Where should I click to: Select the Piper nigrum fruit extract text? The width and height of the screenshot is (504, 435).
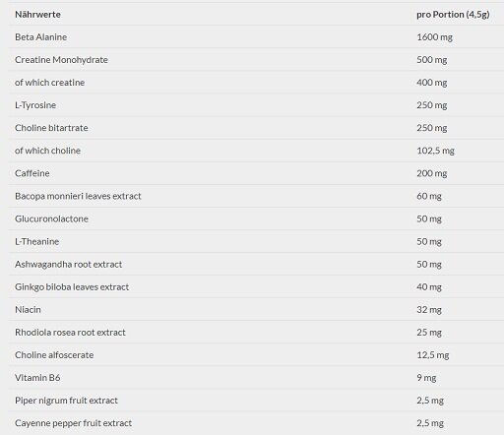point(66,401)
